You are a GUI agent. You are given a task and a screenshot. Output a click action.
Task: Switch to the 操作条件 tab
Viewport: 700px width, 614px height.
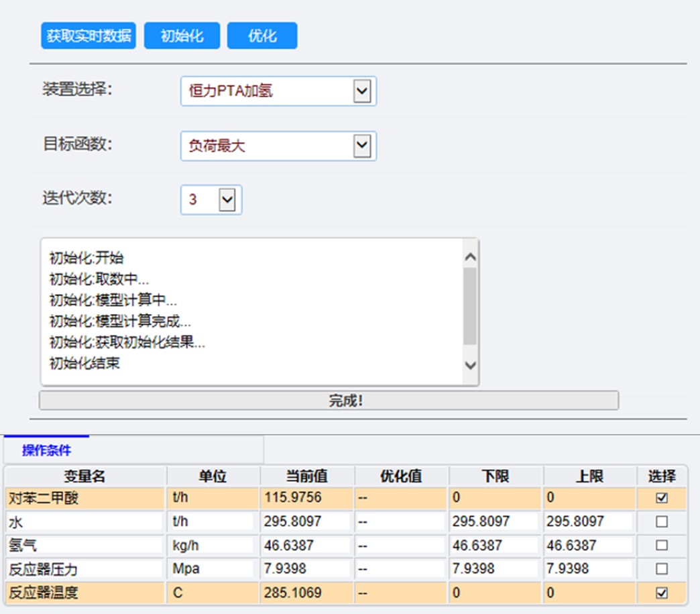(x=46, y=450)
